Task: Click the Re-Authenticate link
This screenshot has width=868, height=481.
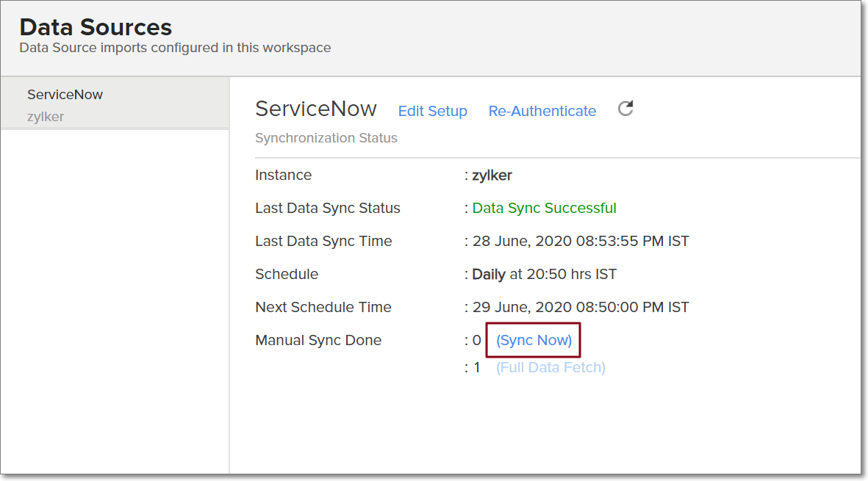Action: pos(542,111)
